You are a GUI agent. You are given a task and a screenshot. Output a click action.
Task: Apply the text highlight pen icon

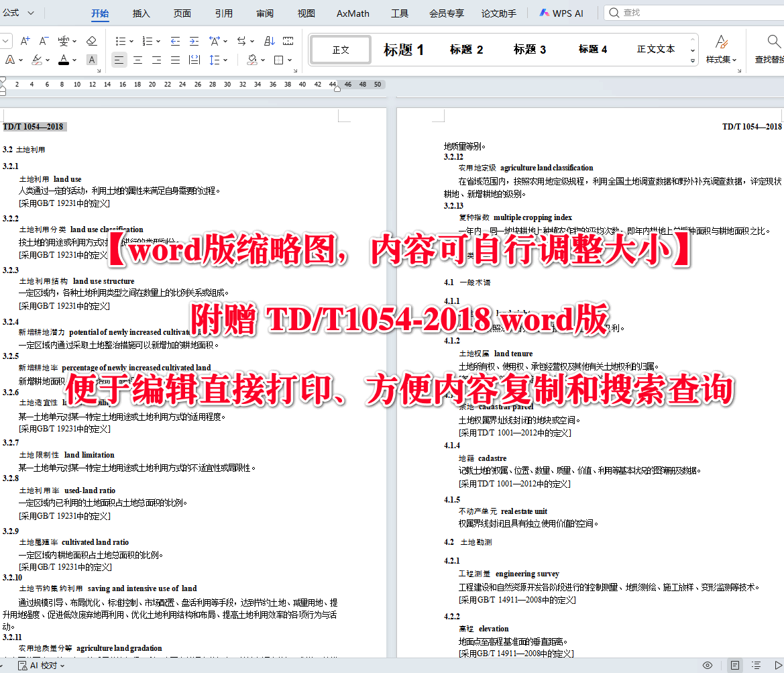click(x=37, y=60)
